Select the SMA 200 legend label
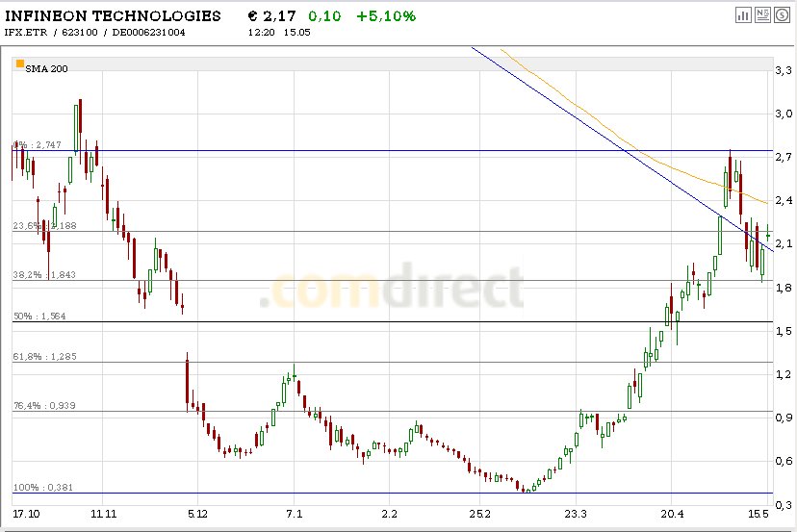 [x=46, y=68]
